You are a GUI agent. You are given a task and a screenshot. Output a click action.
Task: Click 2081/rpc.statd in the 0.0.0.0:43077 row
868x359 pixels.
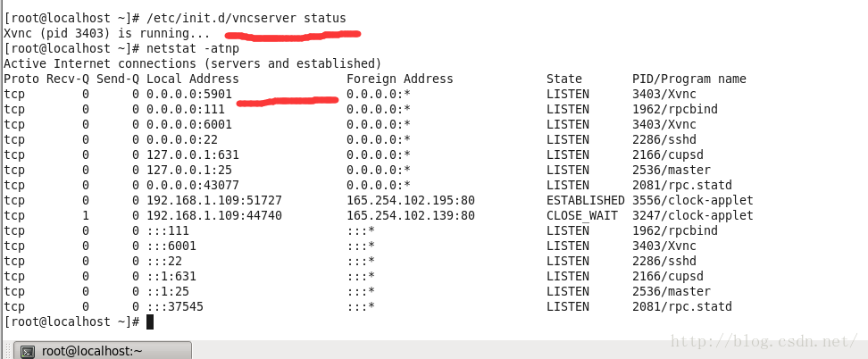click(x=682, y=185)
